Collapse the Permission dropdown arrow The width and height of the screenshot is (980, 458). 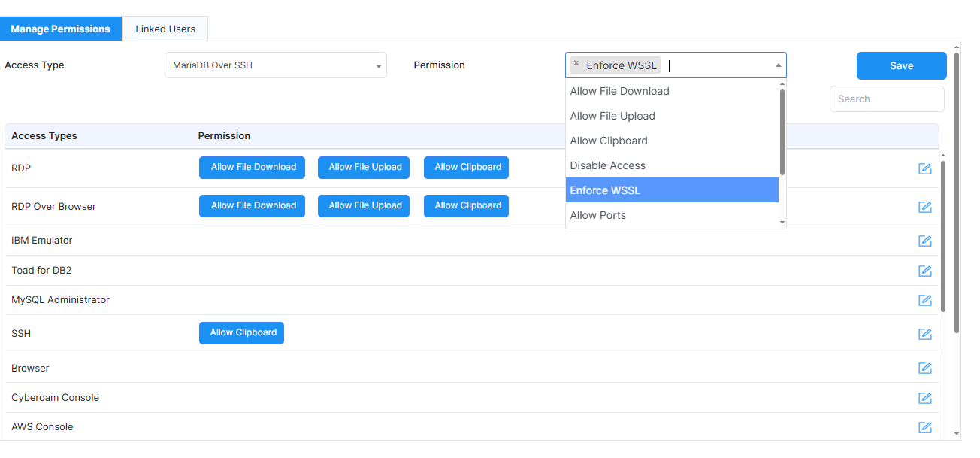tap(778, 66)
